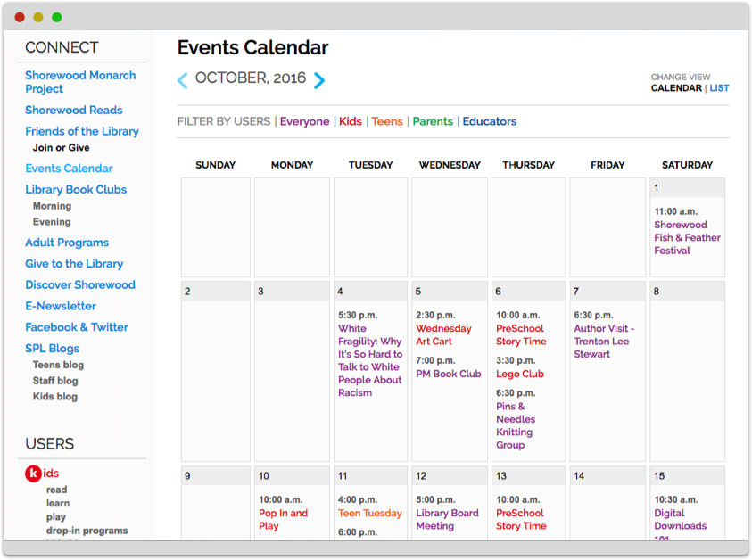The image size is (752, 560).
Task: Filter events by Teens
Action: (x=387, y=121)
